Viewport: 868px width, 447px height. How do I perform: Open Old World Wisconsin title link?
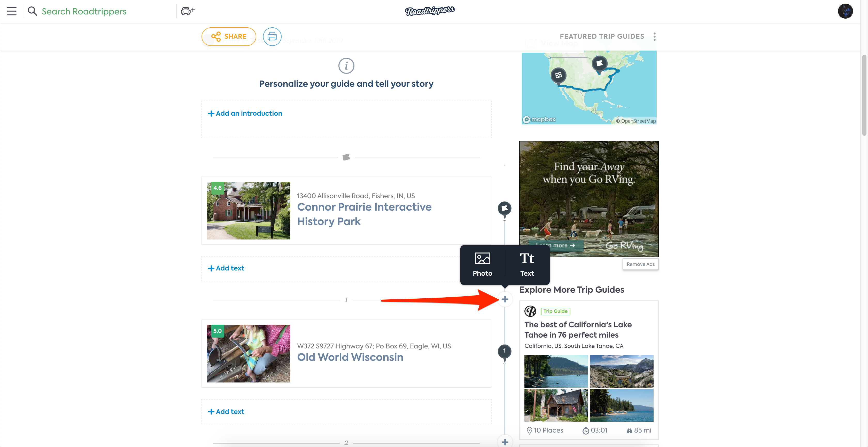click(x=350, y=357)
